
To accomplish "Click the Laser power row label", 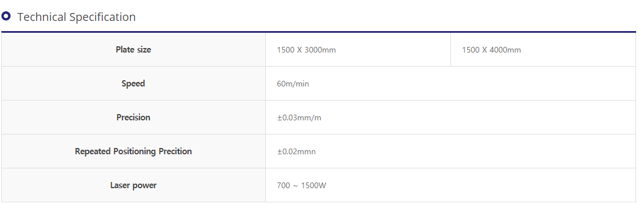I will (x=133, y=185).
